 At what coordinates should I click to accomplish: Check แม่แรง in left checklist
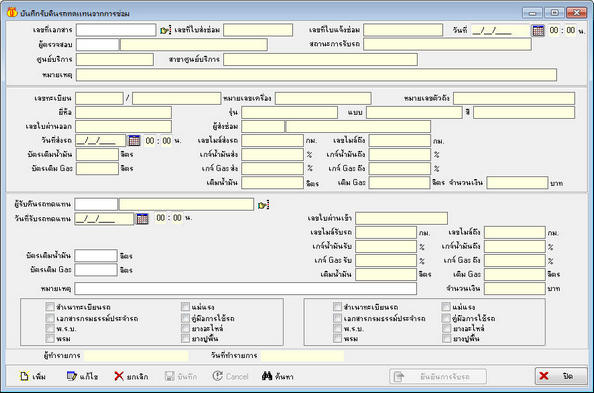[185, 307]
